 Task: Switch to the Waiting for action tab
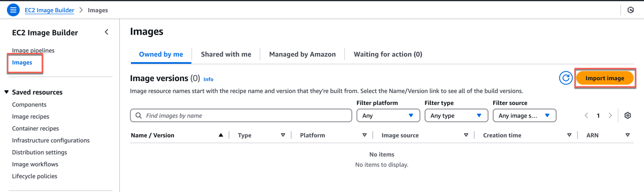coord(388,54)
